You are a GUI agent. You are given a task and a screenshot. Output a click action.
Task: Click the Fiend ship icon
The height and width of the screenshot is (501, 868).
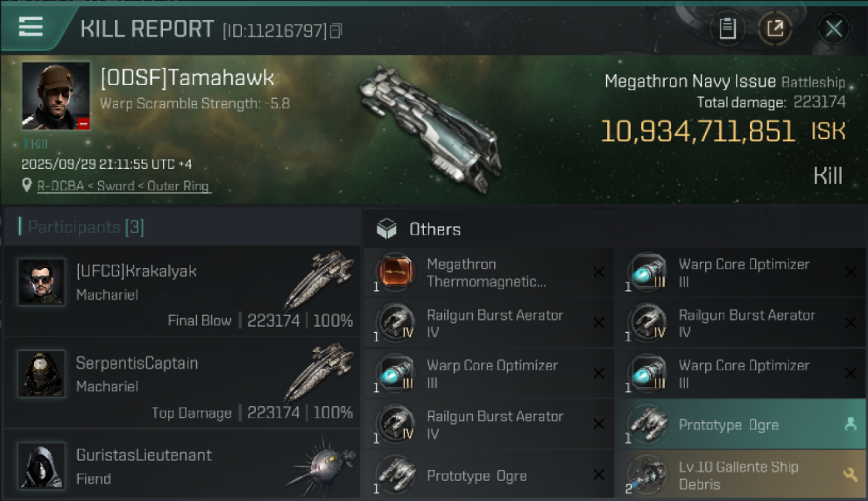(322, 464)
